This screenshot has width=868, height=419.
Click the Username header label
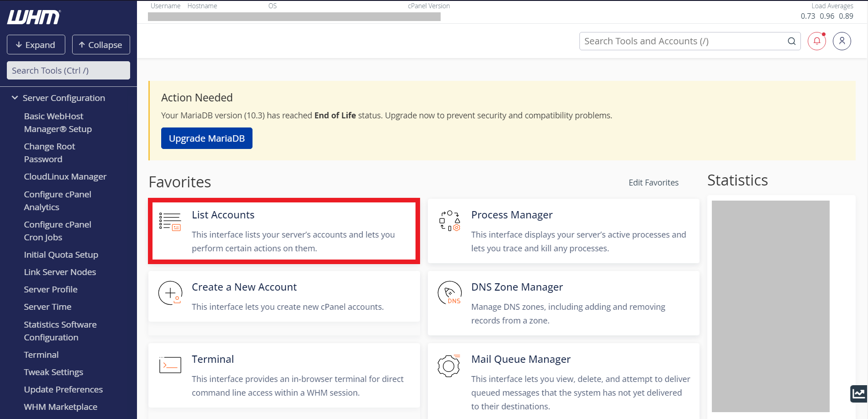pos(166,6)
